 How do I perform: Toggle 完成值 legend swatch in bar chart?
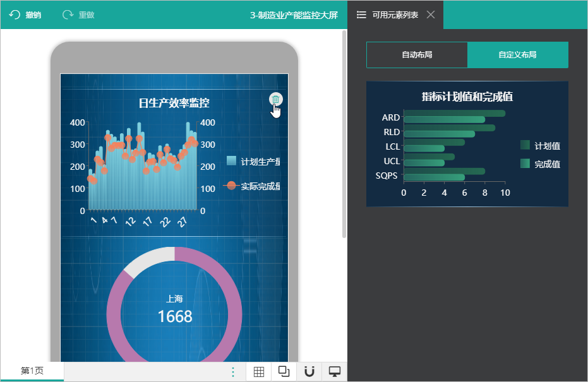tap(525, 164)
